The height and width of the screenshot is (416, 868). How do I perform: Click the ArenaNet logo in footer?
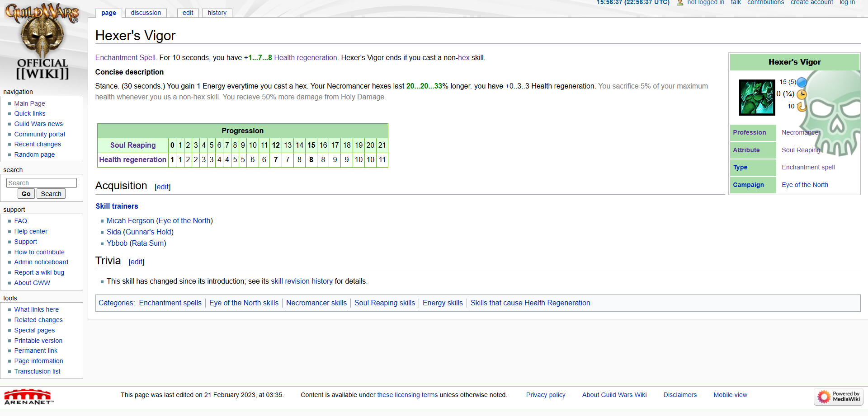click(29, 397)
